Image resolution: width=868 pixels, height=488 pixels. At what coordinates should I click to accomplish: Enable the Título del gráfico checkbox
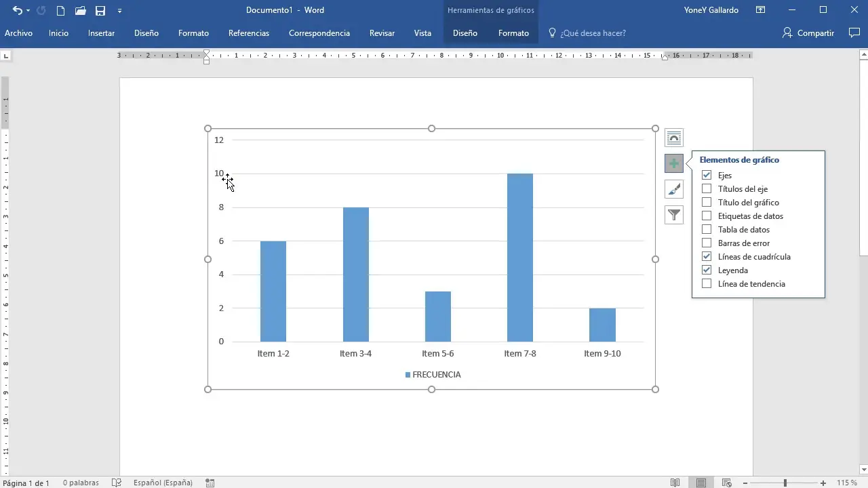(707, 203)
